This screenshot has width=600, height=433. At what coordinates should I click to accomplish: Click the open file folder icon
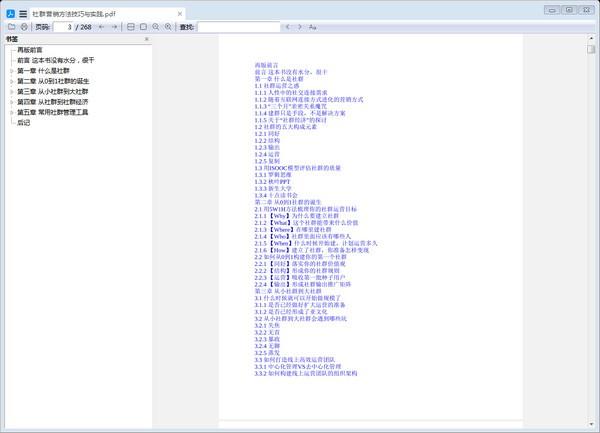[x=12, y=27]
